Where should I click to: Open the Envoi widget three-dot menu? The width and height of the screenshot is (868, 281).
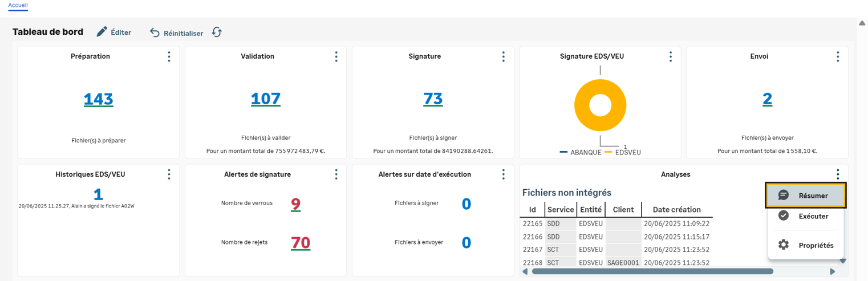pyautogui.click(x=837, y=56)
